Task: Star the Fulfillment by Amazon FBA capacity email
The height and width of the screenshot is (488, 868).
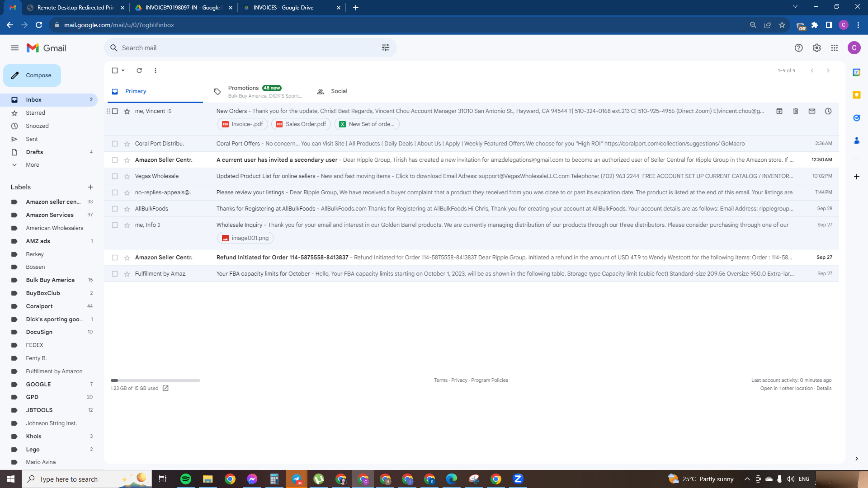Action: click(127, 274)
